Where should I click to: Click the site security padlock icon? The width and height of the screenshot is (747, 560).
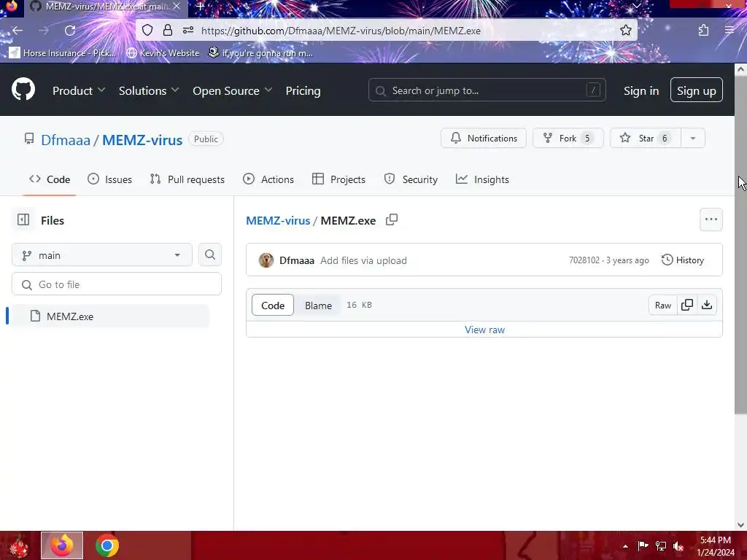[168, 31]
